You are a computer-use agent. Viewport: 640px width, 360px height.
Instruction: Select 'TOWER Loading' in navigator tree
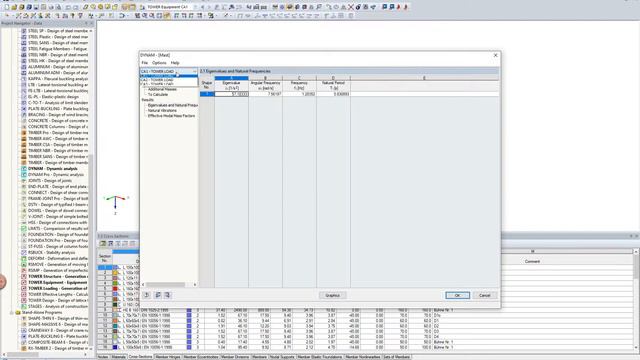pos(57,289)
